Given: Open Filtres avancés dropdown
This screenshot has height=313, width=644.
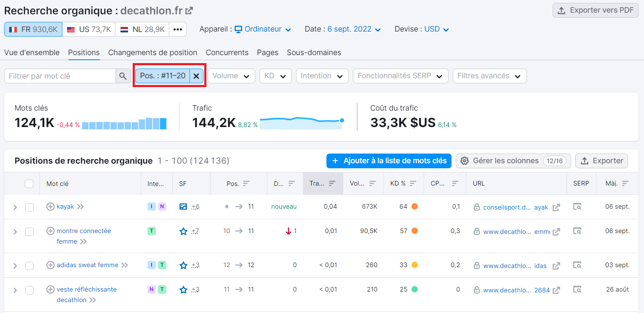Looking at the screenshot, I should coord(489,76).
